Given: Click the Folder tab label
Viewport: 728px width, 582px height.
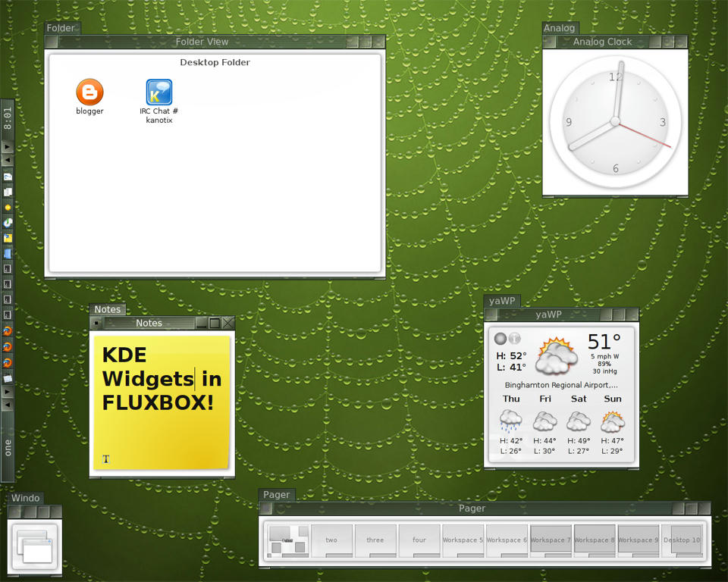Looking at the screenshot, I should (x=61, y=28).
